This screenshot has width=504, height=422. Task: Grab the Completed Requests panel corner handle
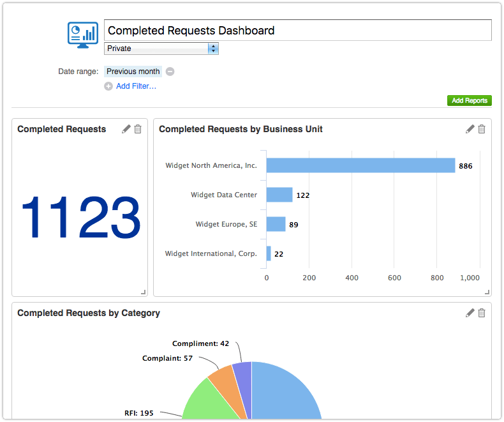click(144, 292)
